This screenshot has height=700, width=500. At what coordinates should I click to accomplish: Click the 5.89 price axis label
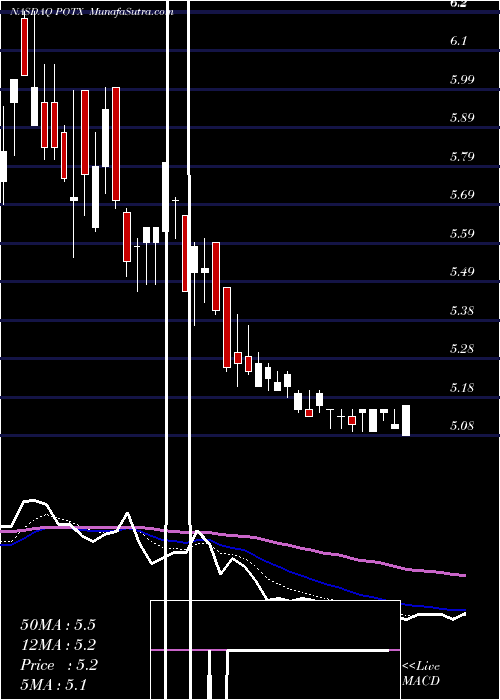point(462,118)
